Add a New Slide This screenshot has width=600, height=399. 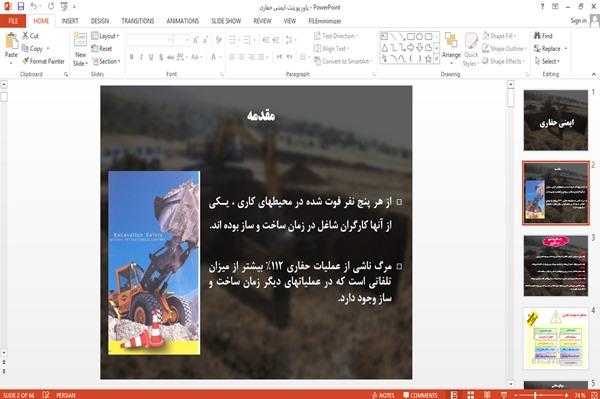(80, 49)
